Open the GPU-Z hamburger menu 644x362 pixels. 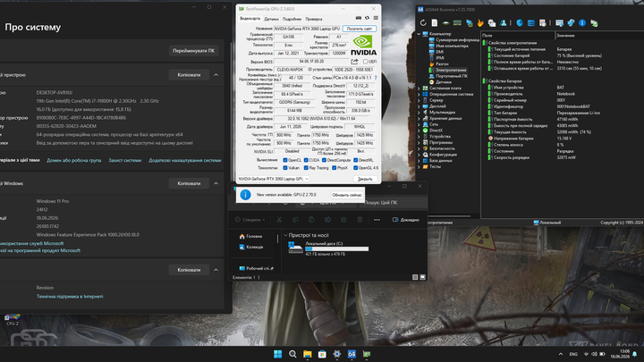(376, 18)
